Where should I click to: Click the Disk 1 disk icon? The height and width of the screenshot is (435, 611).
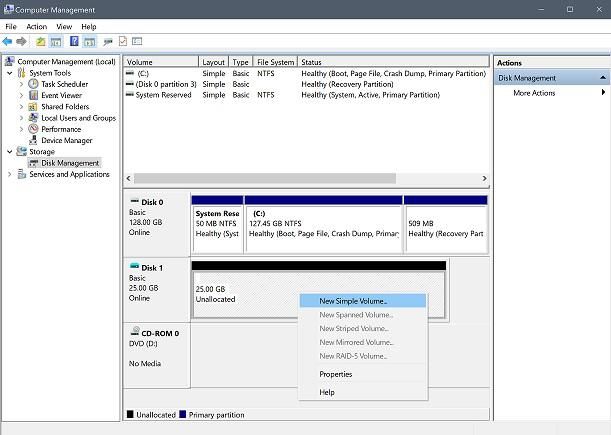[135, 267]
